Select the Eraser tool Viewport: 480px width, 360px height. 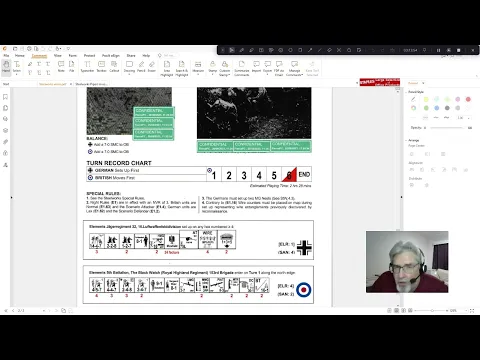pyautogui.click(x=152, y=66)
